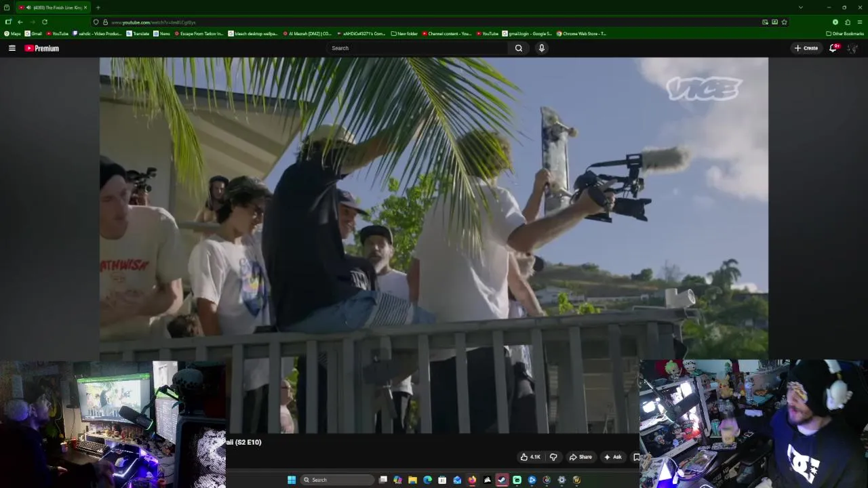Open Chrome Web Store bookmark
The width and height of the screenshot is (868, 488).
[581, 33]
